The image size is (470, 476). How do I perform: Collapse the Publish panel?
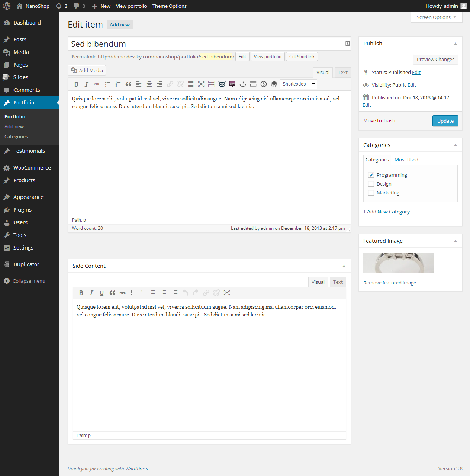click(x=455, y=44)
